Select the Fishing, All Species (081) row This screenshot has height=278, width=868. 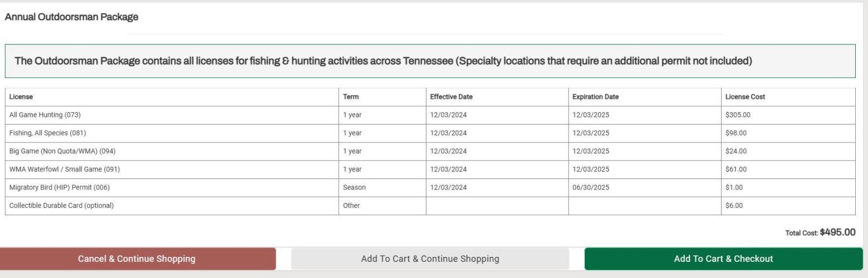coord(430,133)
